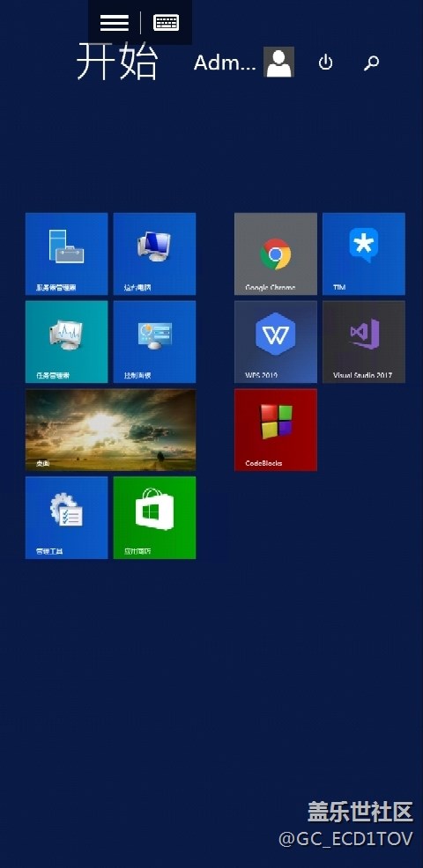The height and width of the screenshot is (868, 423).
Task: Show the on-screen keyboard
Action: pyautogui.click(x=166, y=23)
